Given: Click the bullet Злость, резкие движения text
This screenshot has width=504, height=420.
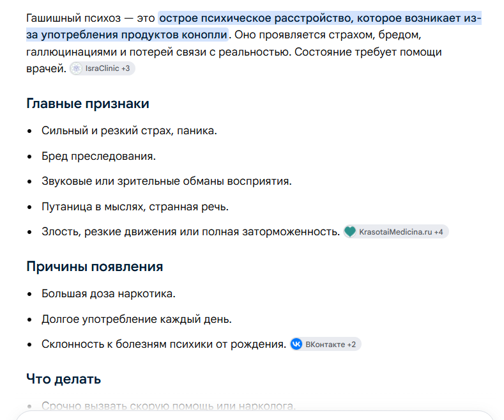Looking at the screenshot, I should pyautogui.click(x=190, y=232).
